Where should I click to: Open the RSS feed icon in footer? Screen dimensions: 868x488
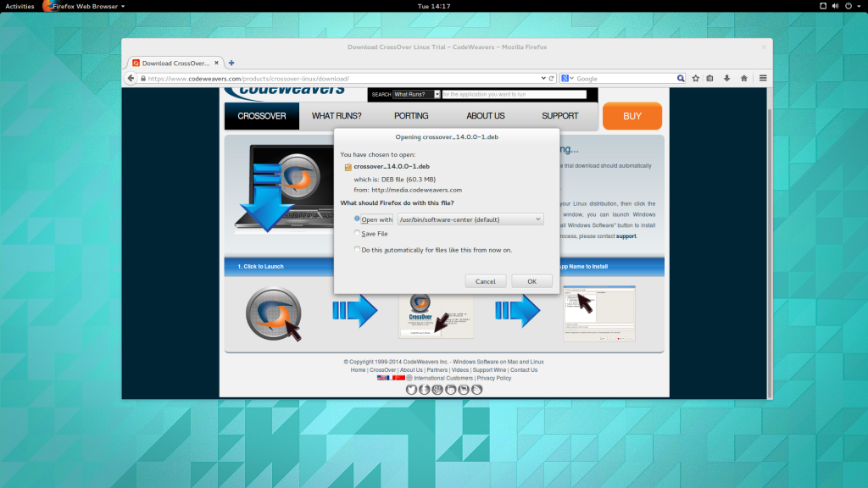476,390
